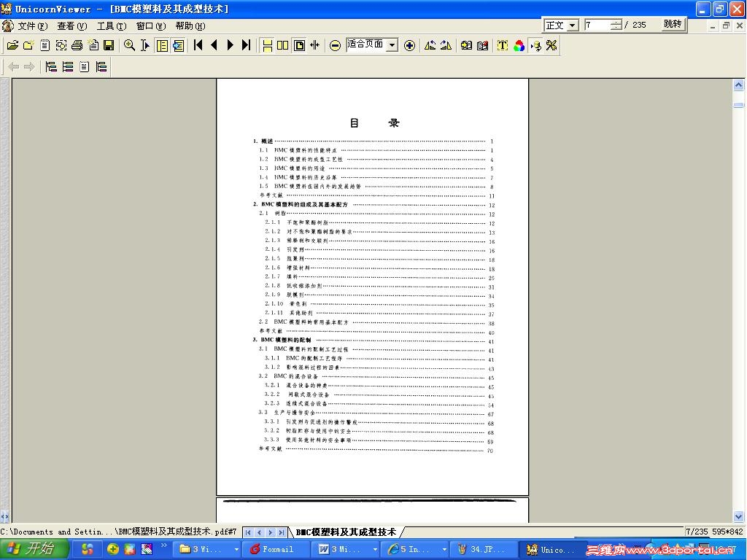Go to the first page

point(198,45)
